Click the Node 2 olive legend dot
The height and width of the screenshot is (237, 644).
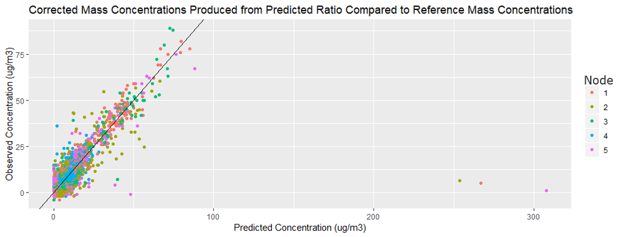593,107
